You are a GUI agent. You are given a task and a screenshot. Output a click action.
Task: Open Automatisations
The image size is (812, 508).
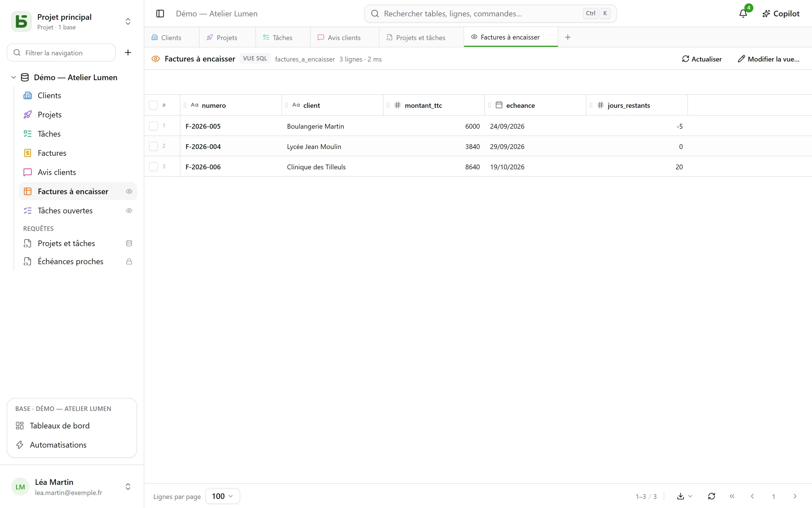[72, 445]
